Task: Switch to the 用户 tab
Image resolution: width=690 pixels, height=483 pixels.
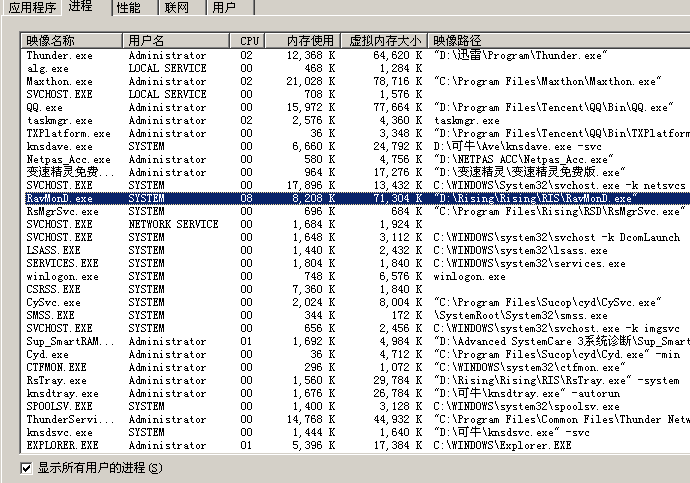Action: click(224, 8)
